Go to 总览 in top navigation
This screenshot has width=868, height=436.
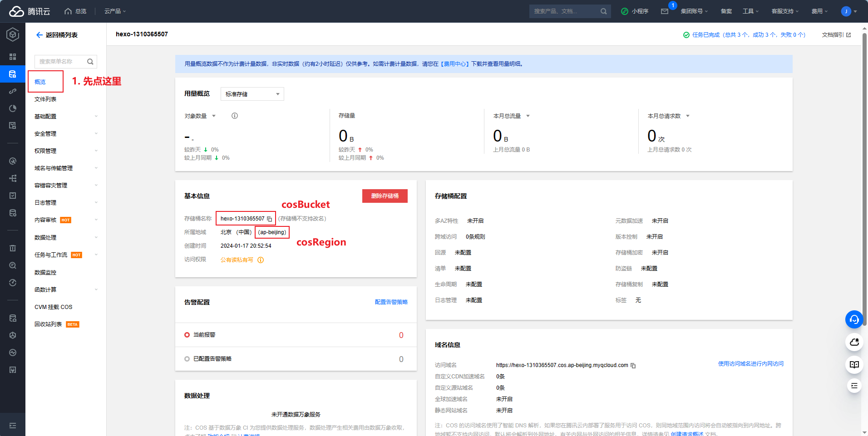tap(75, 11)
